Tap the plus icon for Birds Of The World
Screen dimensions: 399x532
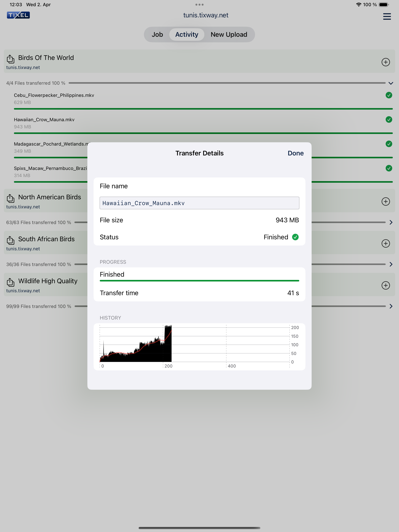[x=385, y=62]
